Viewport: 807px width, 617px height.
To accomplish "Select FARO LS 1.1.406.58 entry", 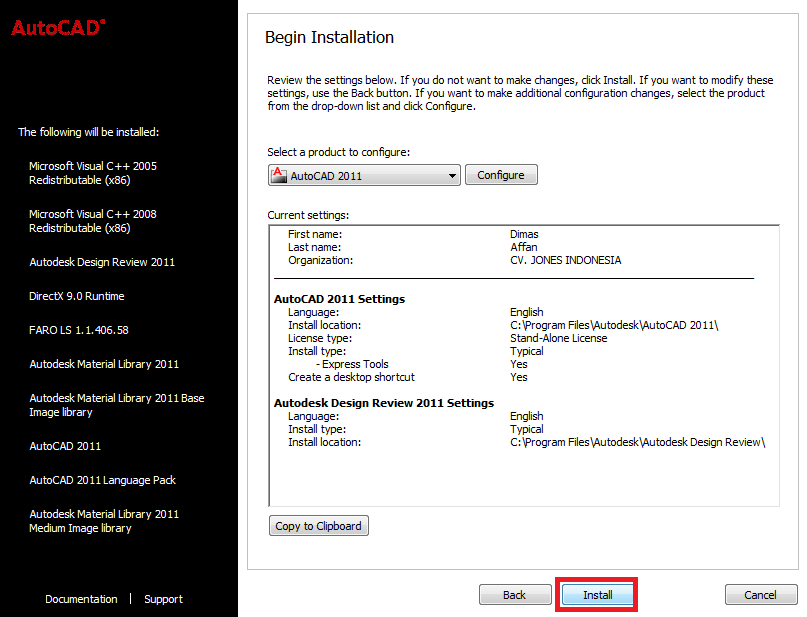I will point(79,330).
